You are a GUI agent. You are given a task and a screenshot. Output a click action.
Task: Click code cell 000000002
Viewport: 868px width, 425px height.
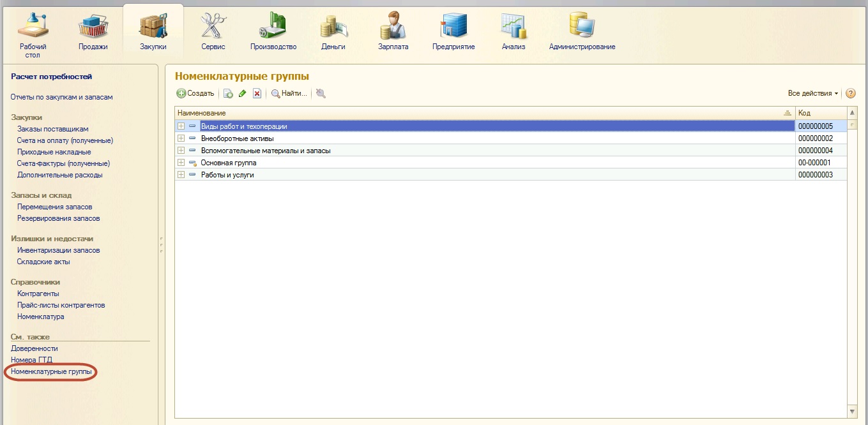(x=821, y=138)
